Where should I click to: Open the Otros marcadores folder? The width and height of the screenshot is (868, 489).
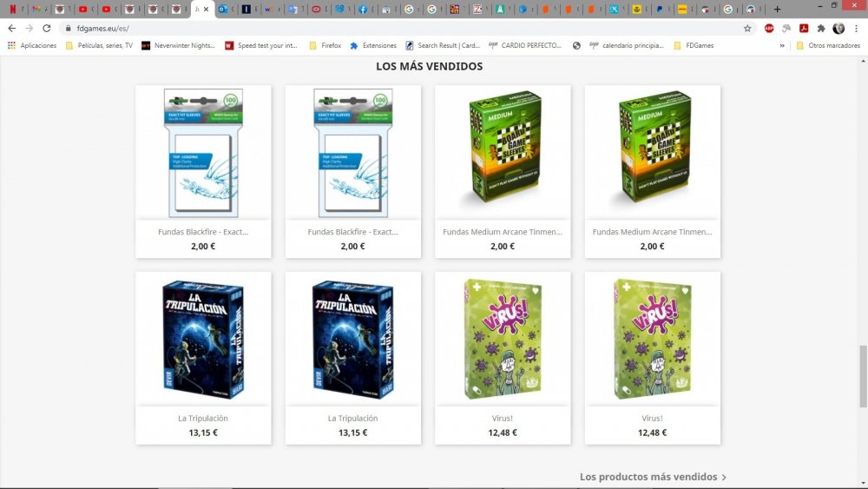828,45
